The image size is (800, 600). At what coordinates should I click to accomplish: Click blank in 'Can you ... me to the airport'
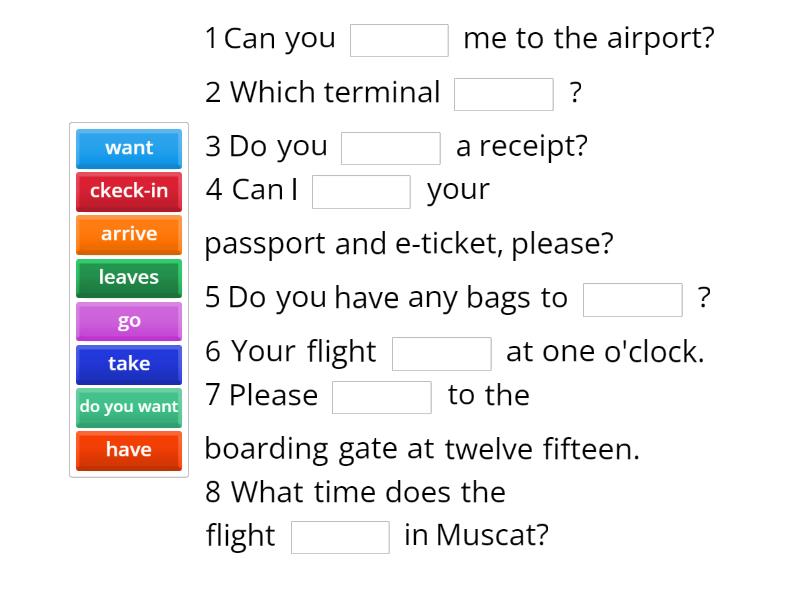[x=399, y=40]
